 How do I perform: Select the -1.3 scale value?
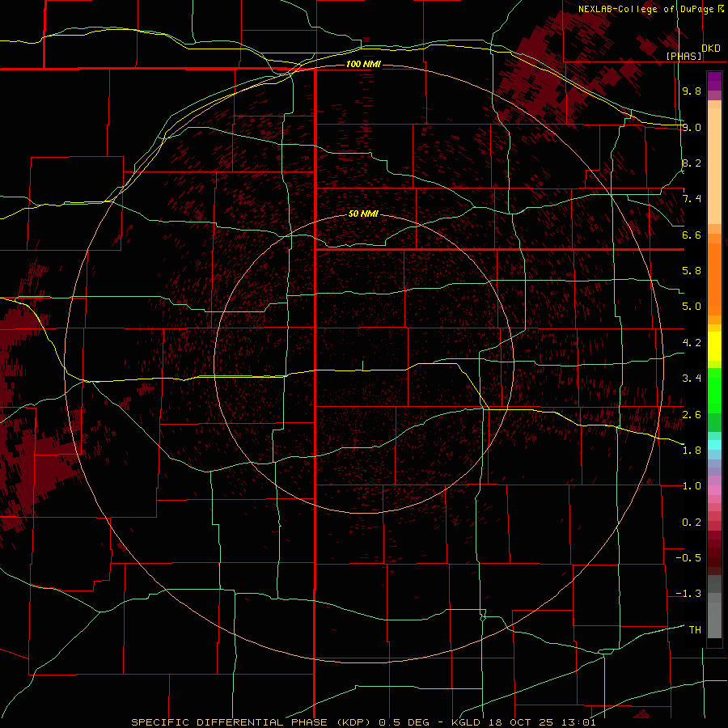pos(688,594)
